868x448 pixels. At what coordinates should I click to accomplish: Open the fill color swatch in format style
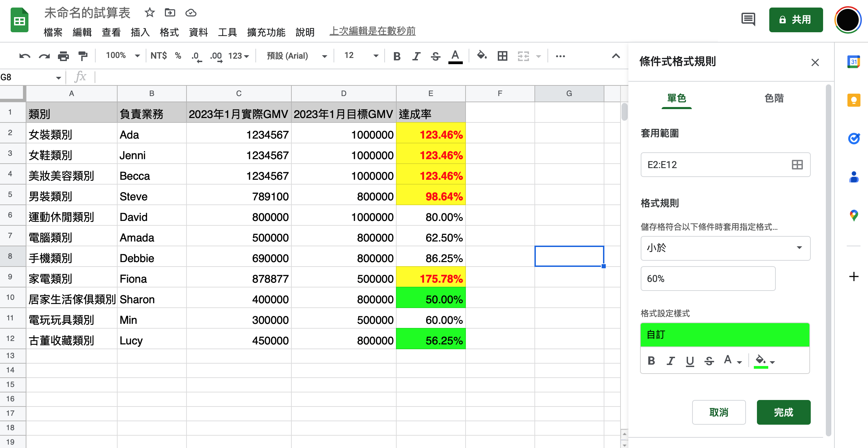761,361
